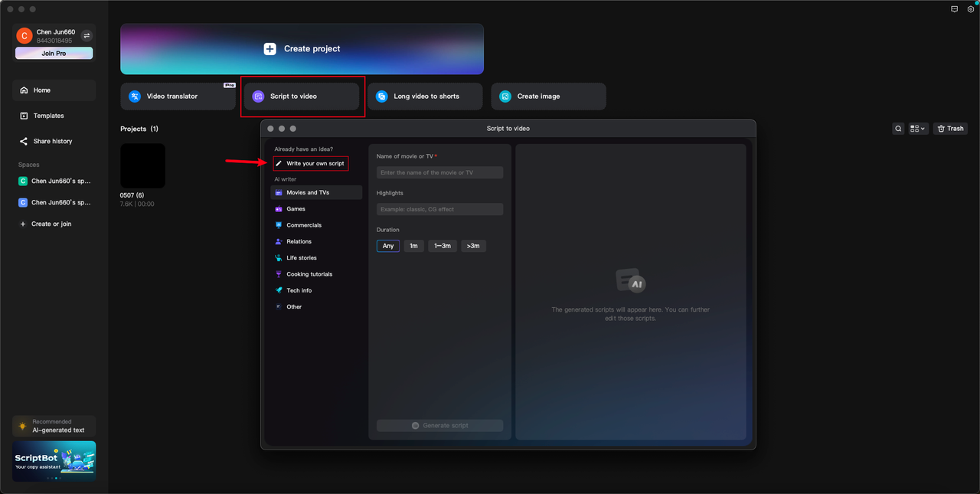Image resolution: width=980 pixels, height=494 pixels.
Task: Select first Chen Jun660's space (green)
Action: coord(54,182)
